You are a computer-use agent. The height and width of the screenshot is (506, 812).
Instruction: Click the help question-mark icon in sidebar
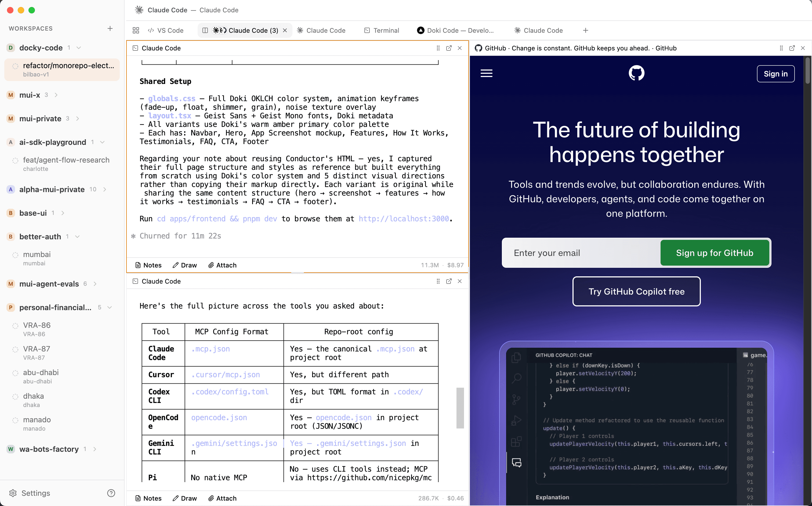(111, 493)
